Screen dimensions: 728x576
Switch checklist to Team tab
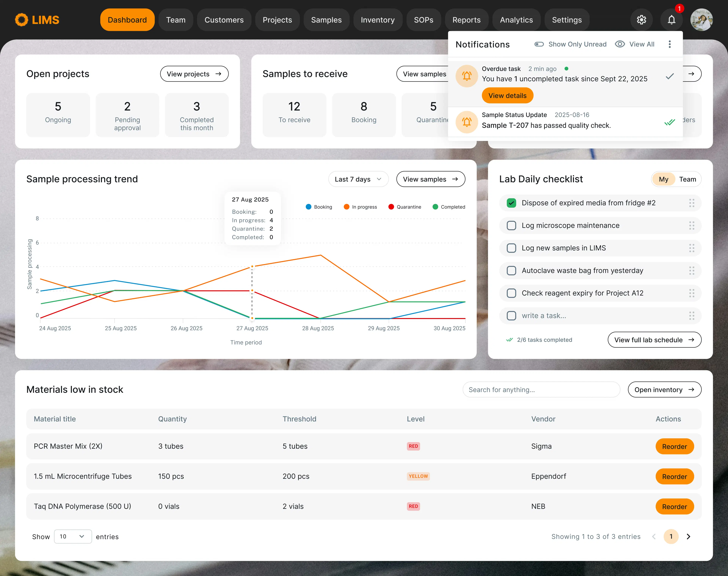click(x=687, y=179)
